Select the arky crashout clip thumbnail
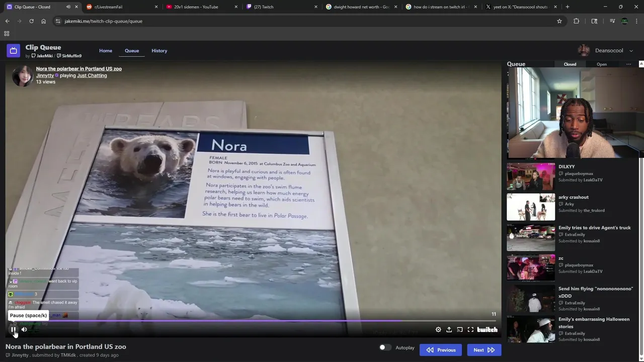This screenshot has height=362, width=644. (531, 207)
